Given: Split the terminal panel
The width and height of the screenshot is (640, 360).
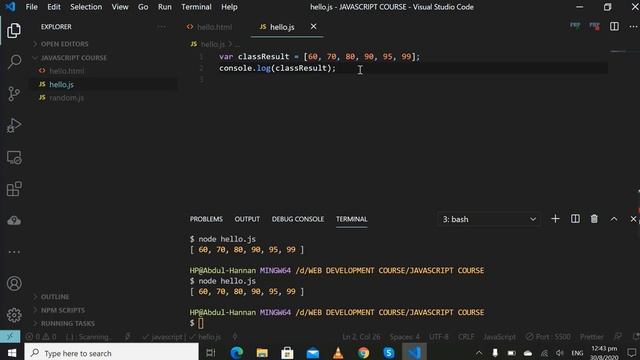Looking at the screenshot, I should [x=575, y=219].
